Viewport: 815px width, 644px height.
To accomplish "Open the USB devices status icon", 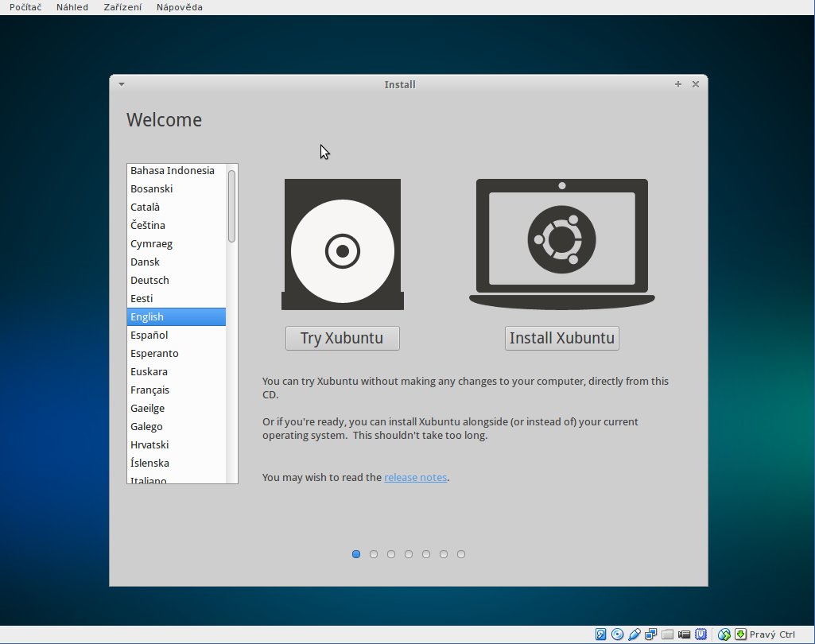I will point(635,634).
